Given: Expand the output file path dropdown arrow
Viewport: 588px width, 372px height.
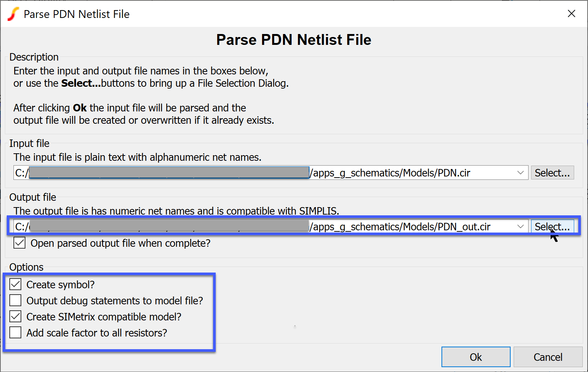Looking at the screenshot, I should tap(520, 227).
